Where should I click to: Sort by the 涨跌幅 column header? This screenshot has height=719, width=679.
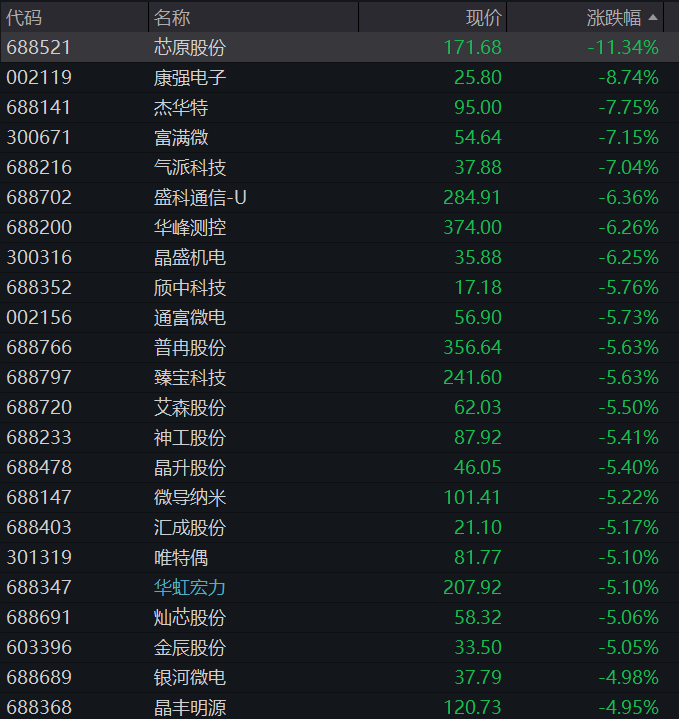(x=613, y=18)
